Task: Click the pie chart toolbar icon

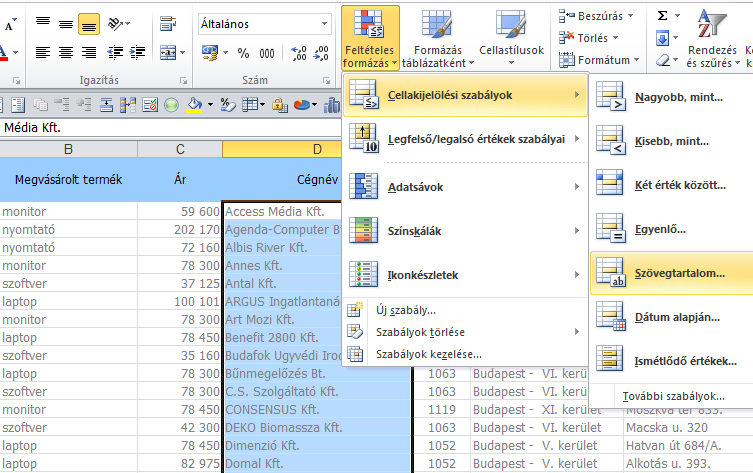Action: click(302, 105)
